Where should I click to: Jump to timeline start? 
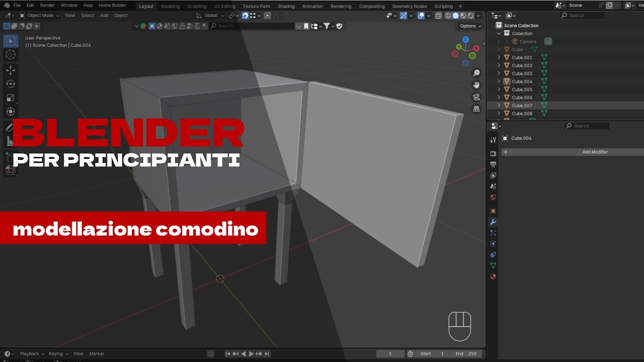point(228,354)
